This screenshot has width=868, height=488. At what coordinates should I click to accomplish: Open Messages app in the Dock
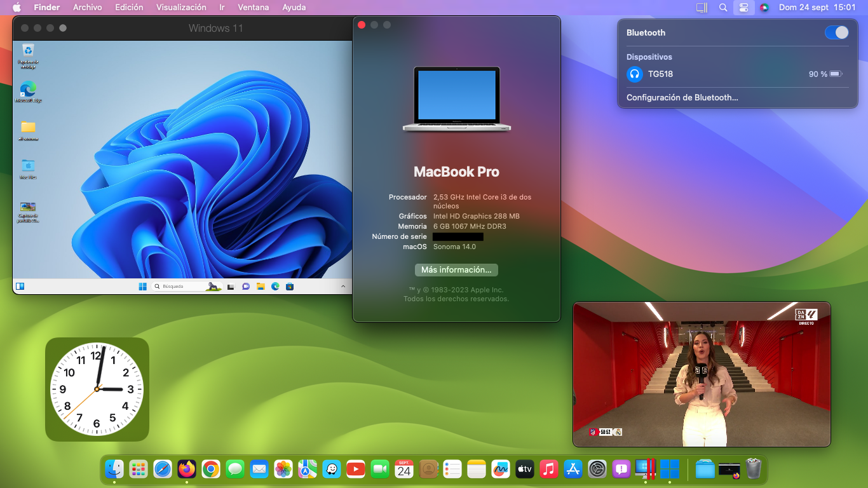pyautogui.click(x=235, y=470)
